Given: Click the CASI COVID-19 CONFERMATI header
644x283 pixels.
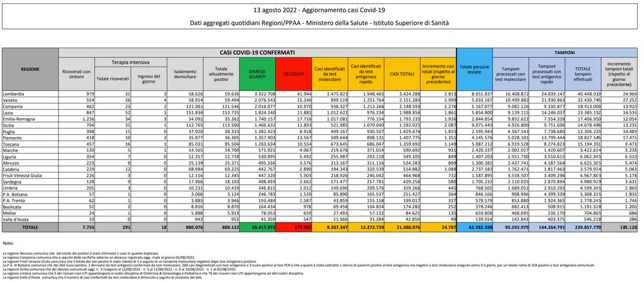Looking at the screenshot, I should [257, 53].
